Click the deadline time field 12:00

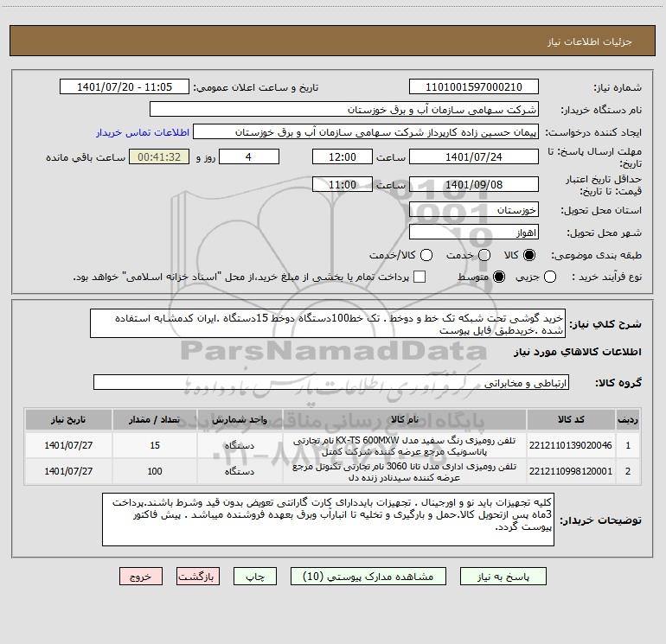point(343,156)
